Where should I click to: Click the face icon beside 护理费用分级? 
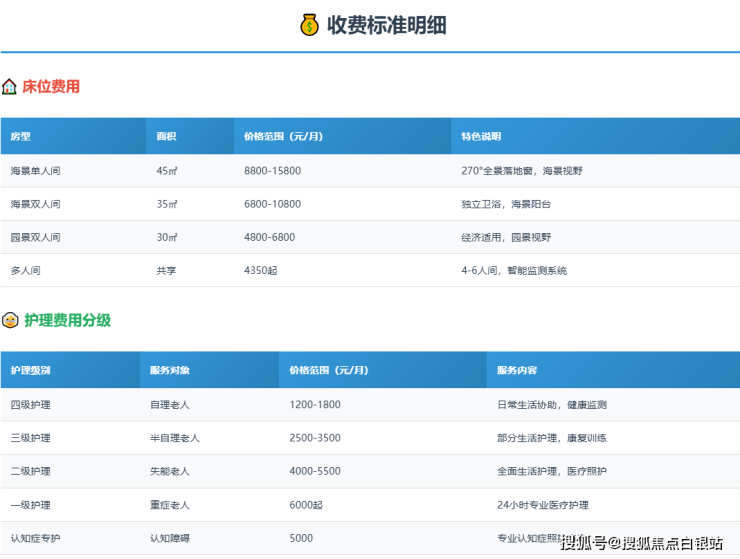[x=10, y=320]
